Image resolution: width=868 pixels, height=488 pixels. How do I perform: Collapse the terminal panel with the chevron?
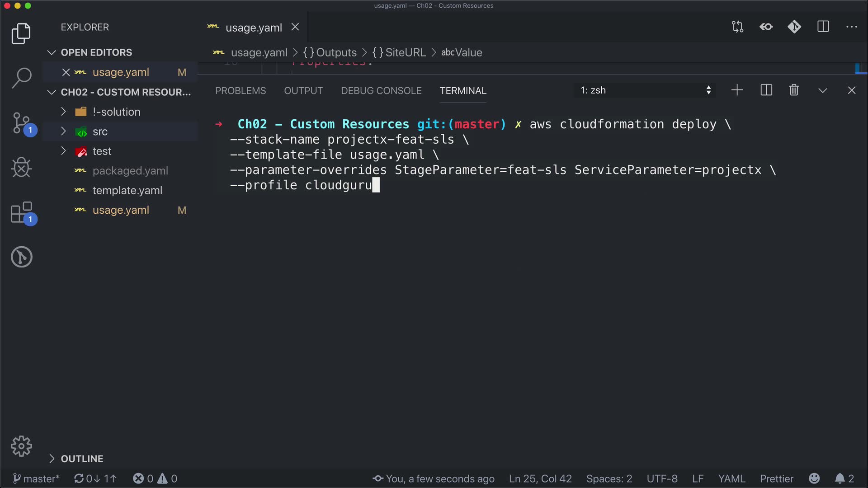[x=823, y=90]
